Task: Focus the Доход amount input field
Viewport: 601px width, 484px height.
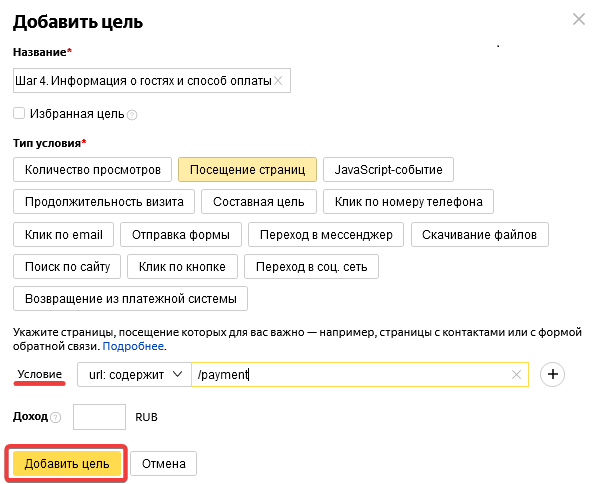Action: coord(99,417)
